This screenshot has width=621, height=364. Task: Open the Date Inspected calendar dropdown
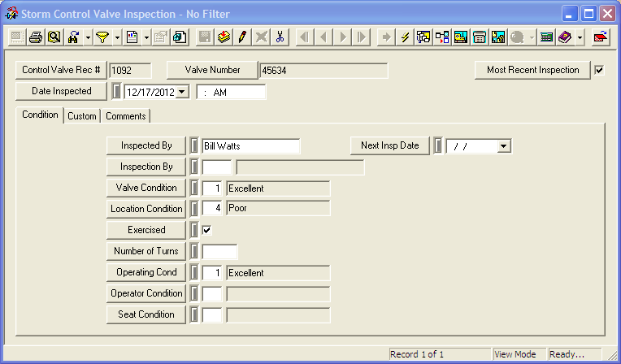pos(182,92)
